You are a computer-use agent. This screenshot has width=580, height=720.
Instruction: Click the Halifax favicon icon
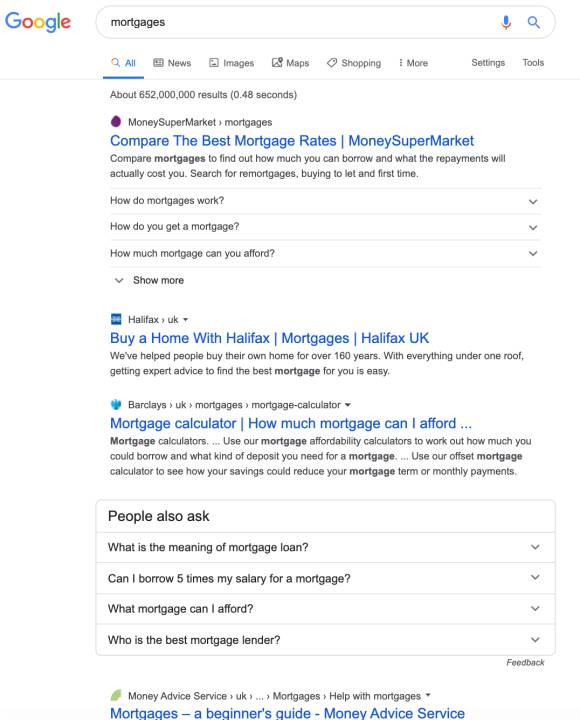point(116,319)
